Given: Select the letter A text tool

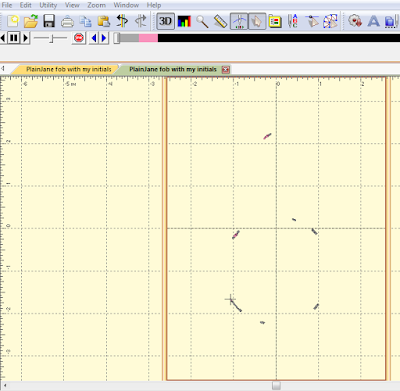Looking at the screenshot, I should 373,22.
